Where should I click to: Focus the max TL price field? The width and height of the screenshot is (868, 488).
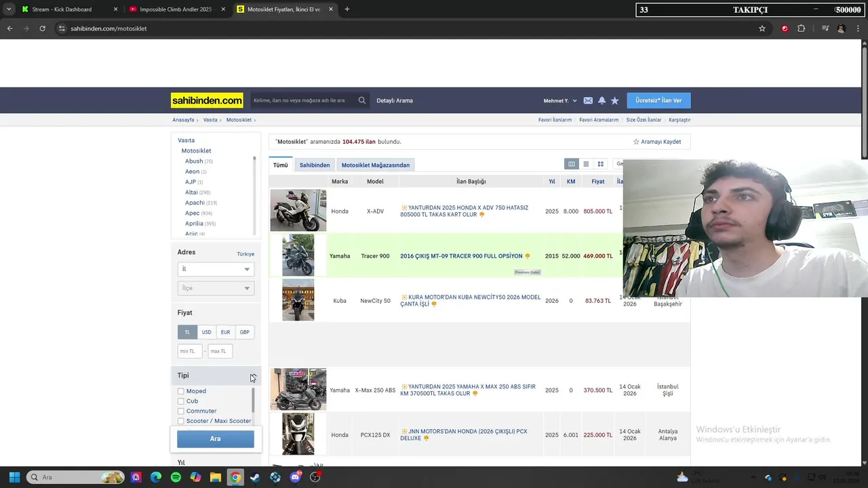coord(220,351)
